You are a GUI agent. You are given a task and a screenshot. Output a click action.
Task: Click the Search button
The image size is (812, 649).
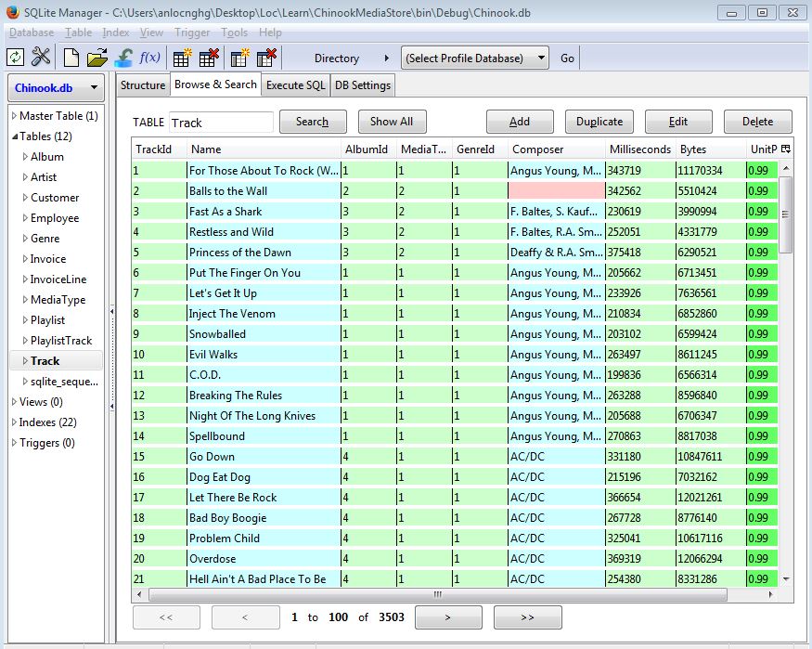click(x=313, y=122)
